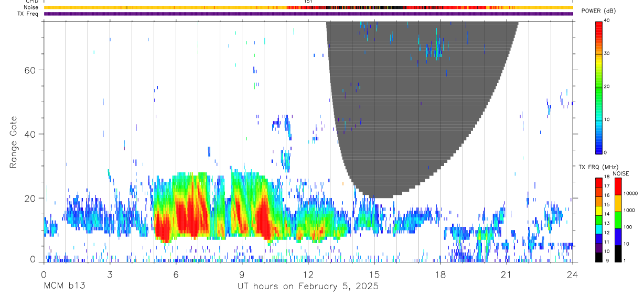The image size is (644, 297).
Task: Select the 15 tick on UT hours axis
Action: pyautogui.click(x=374, y=274)
